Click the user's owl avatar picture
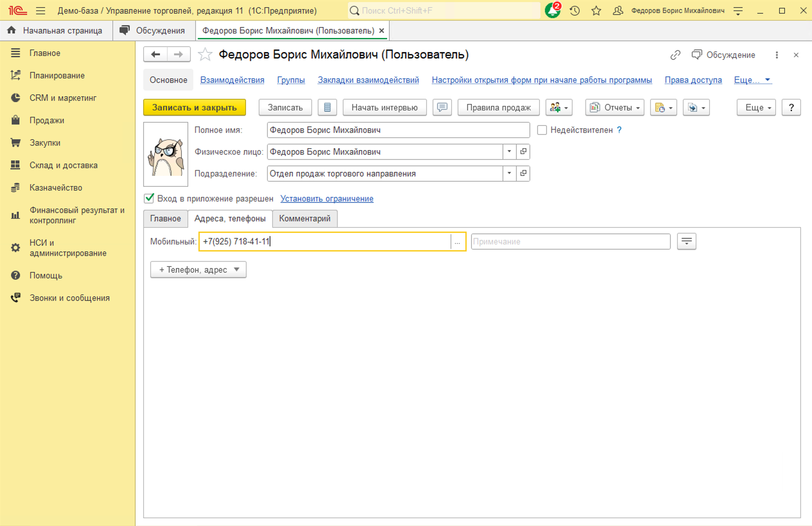This screenshot has height=526, width=812. point(166,154)
